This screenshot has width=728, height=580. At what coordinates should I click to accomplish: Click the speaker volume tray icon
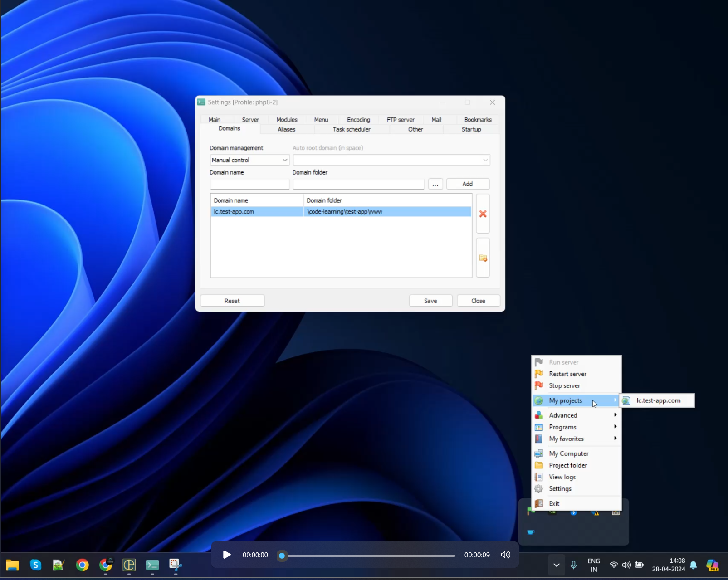(x=626, y=565)
